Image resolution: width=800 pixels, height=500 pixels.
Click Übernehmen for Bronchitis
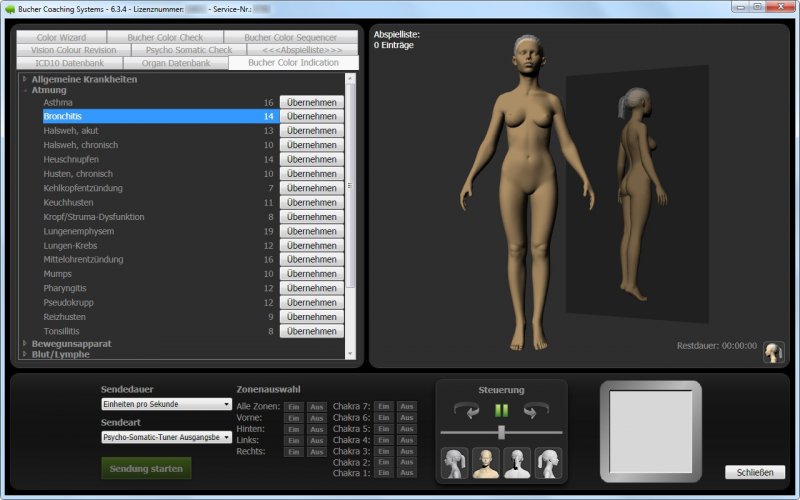pyautogui.click(x=312, y=116)
